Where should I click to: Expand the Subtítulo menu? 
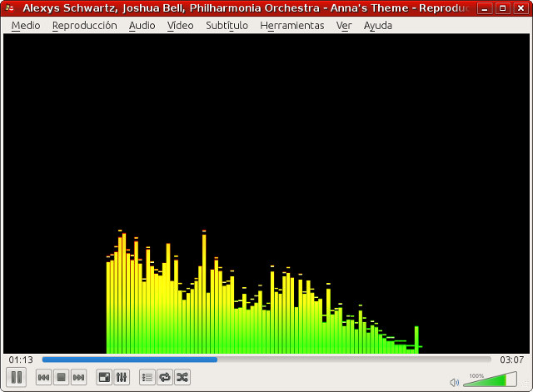227,25
